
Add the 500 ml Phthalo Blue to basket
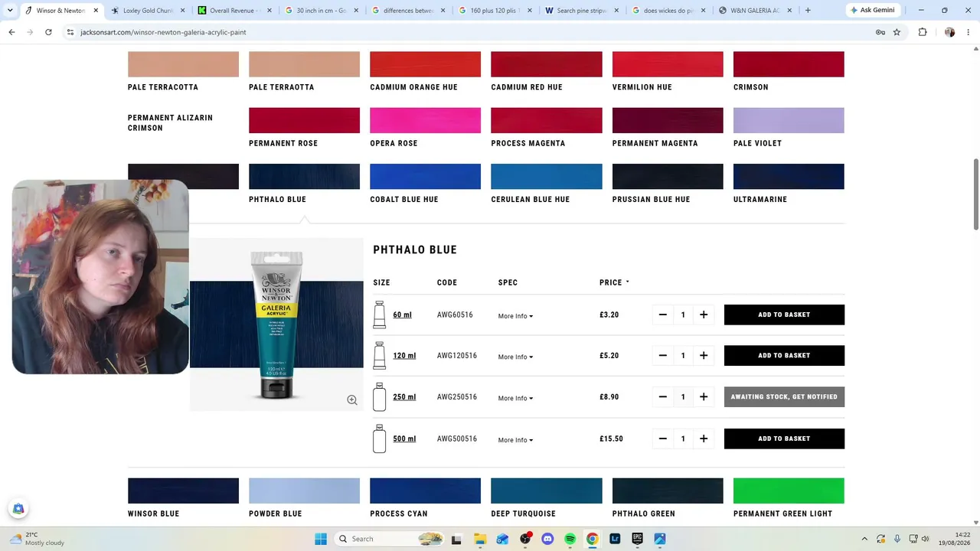[x=784, y=439]
